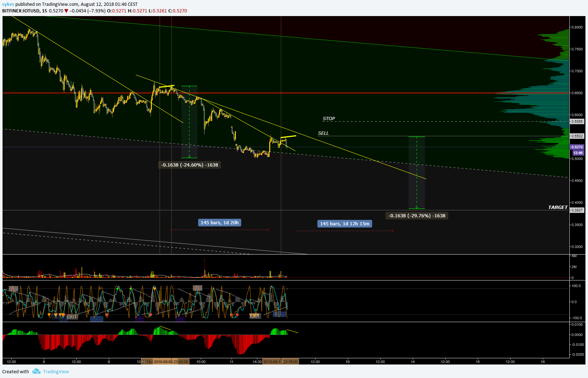The height and width of the screenshot is (378, 588).
Task: Click the 100.0 oscillator axis label
Action: point(576,286)
